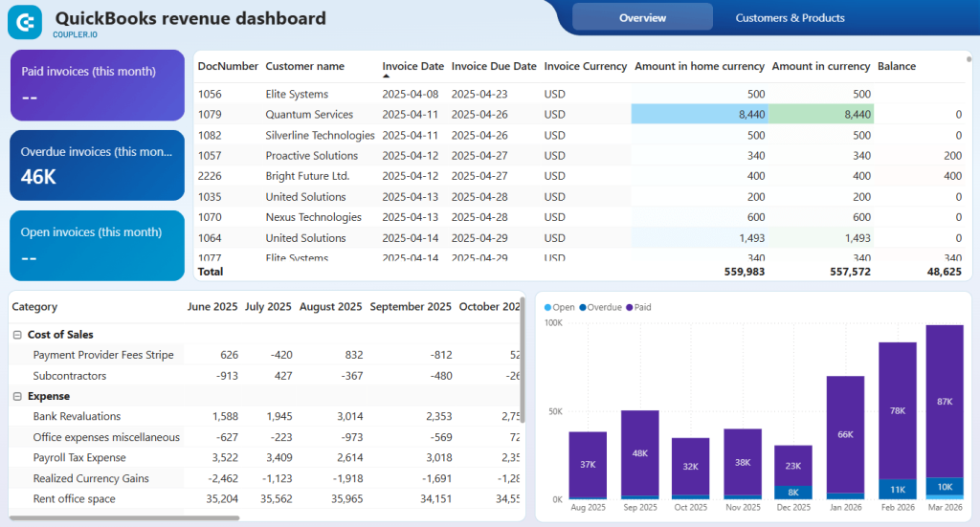Collapse the Cost of Sales category

click(x=17, y=335)
